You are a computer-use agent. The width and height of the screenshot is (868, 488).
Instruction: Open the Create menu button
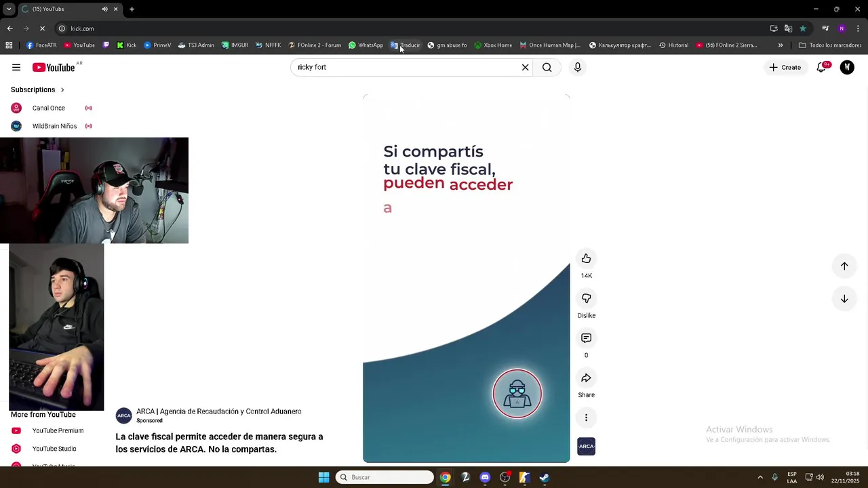tap(785, 67)
